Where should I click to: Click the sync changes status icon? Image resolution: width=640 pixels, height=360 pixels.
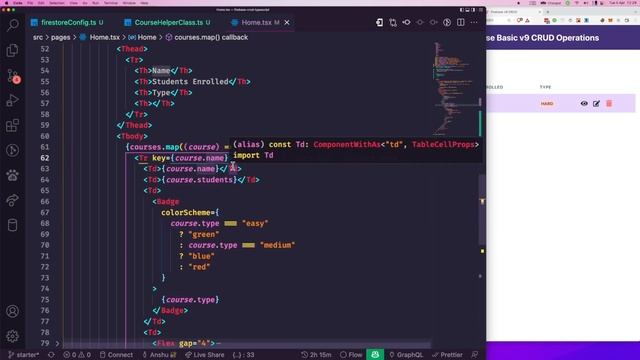[51, 355]
